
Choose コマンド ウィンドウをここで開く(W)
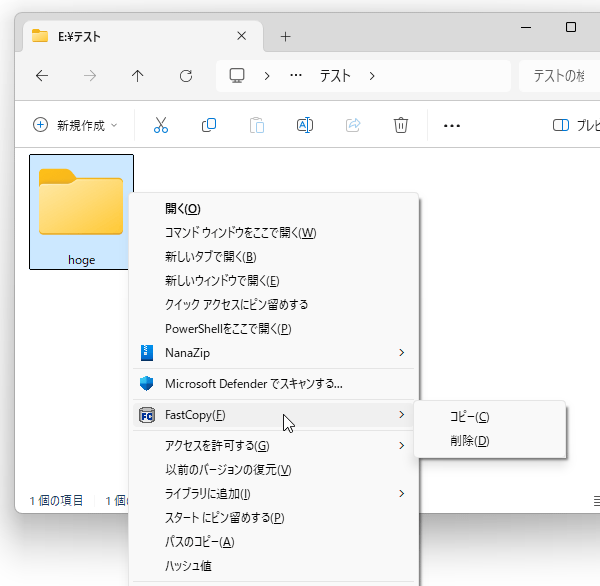pyautogui.click(x=274, y=233)
